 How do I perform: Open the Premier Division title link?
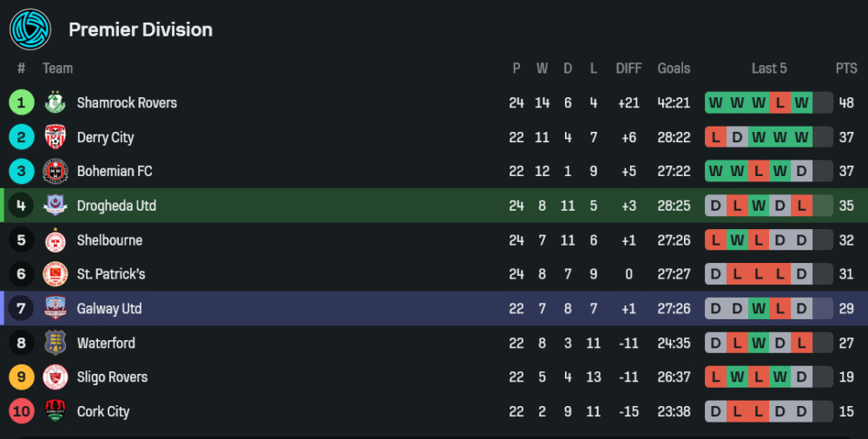point(141,29)
